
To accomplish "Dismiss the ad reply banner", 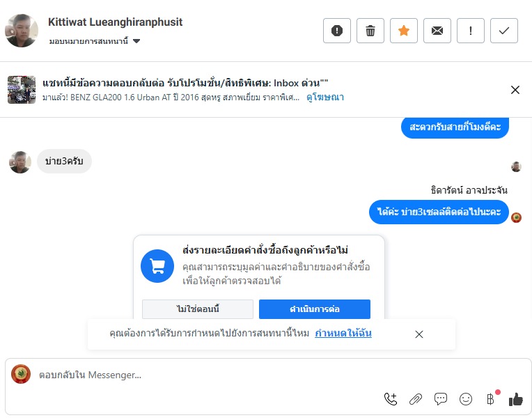I will [515, 90].
